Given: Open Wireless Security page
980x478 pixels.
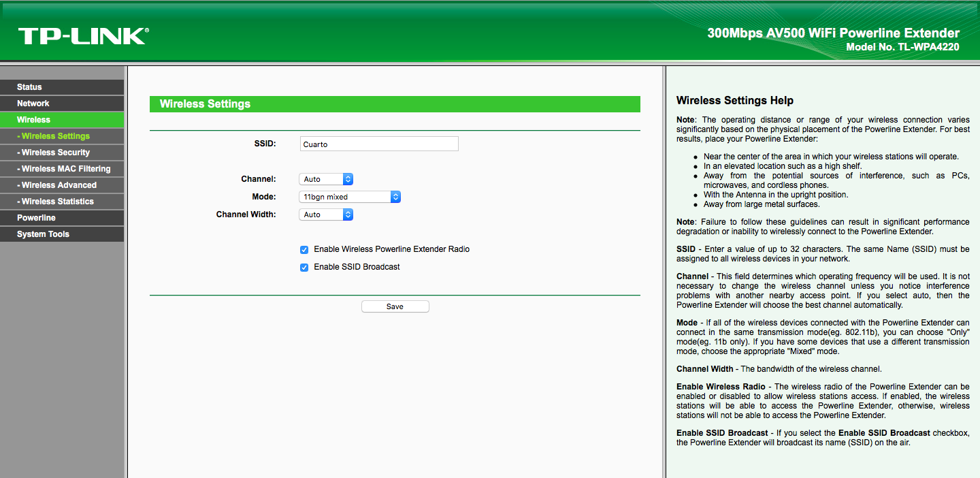Looking at the screenshot, I should (62, 153).
